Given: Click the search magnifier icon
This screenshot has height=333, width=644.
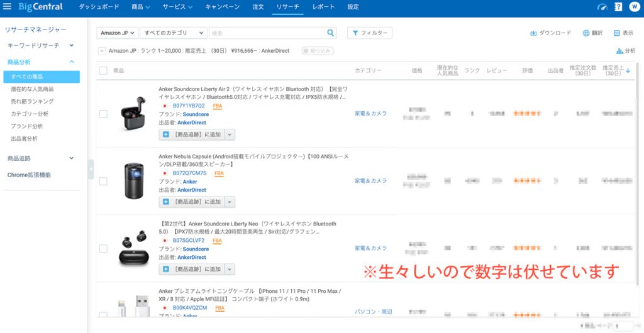Looking at the screenshot, I should click(x=330, y=33).
